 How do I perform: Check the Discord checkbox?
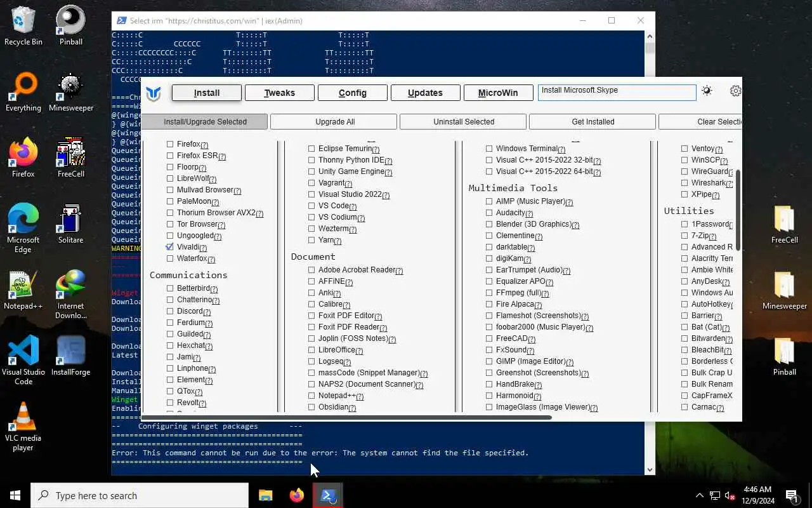click(170, 311)
